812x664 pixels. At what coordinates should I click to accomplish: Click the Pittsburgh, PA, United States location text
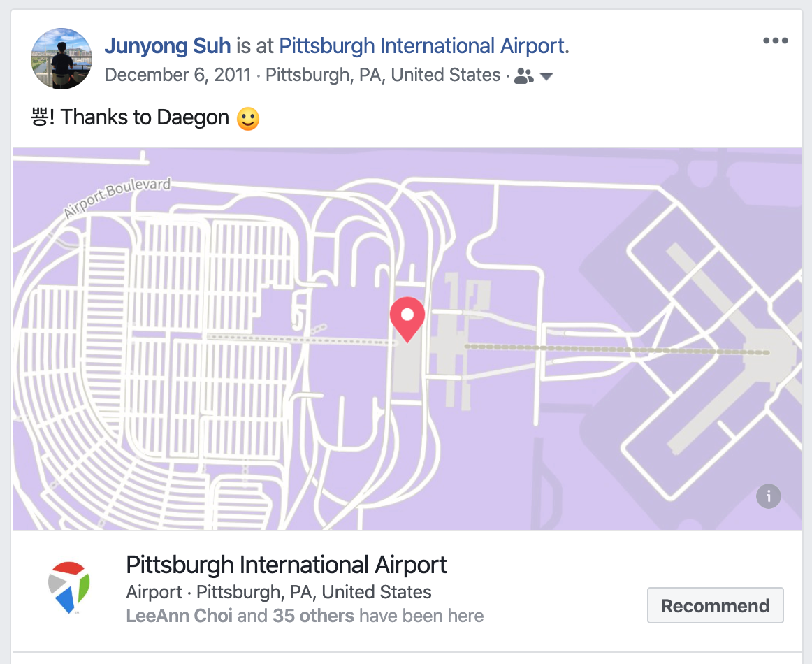[383, 75]
